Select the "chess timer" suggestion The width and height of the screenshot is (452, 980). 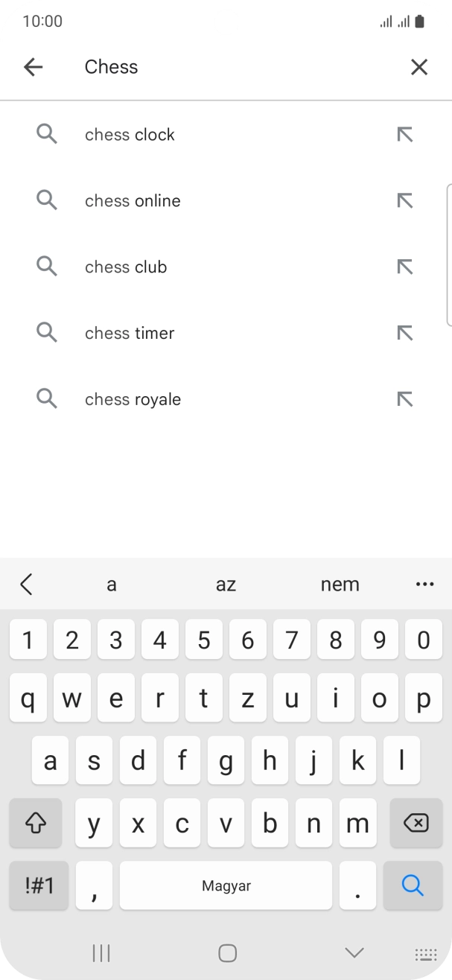[130, 332]
